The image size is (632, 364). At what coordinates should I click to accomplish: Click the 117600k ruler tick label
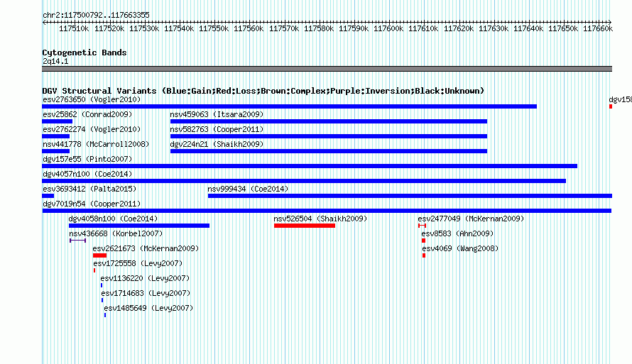click(388, 28)
